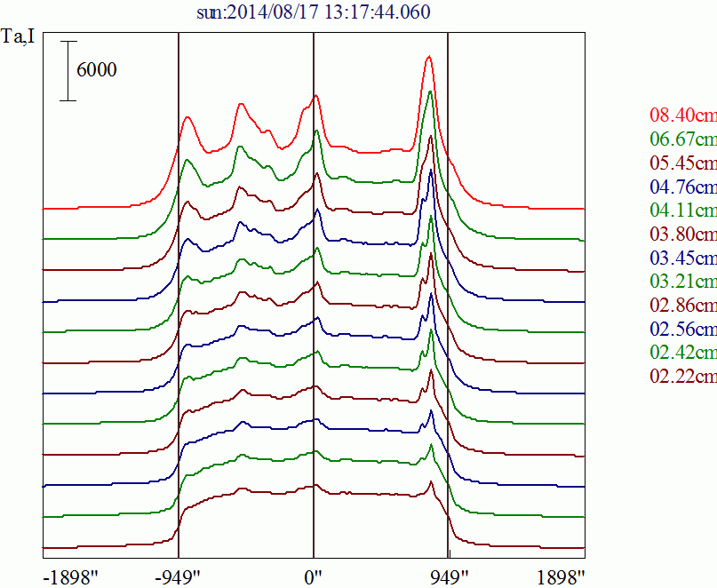Click the 04.11cm legend label
Screen dimensions: 717x588
682,211
